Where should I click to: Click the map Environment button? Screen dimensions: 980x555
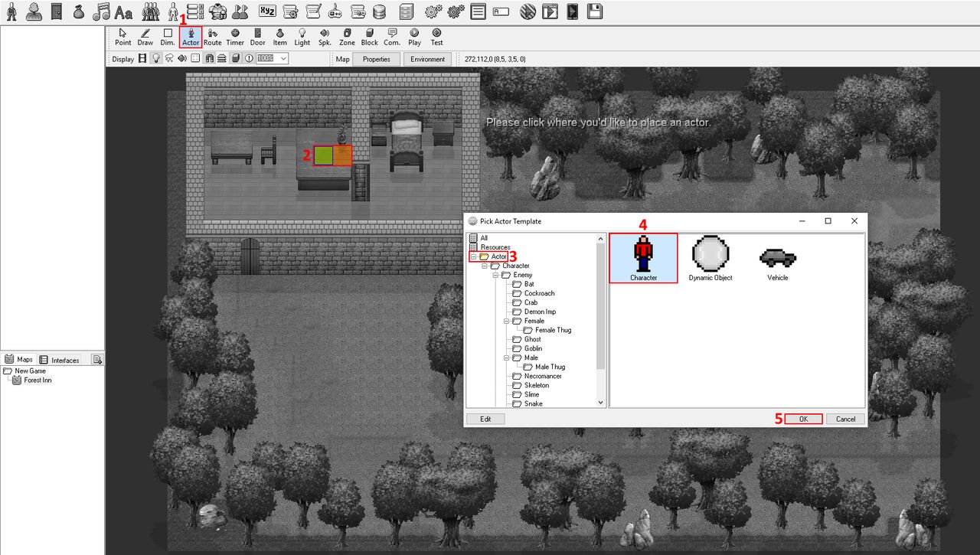427,59
